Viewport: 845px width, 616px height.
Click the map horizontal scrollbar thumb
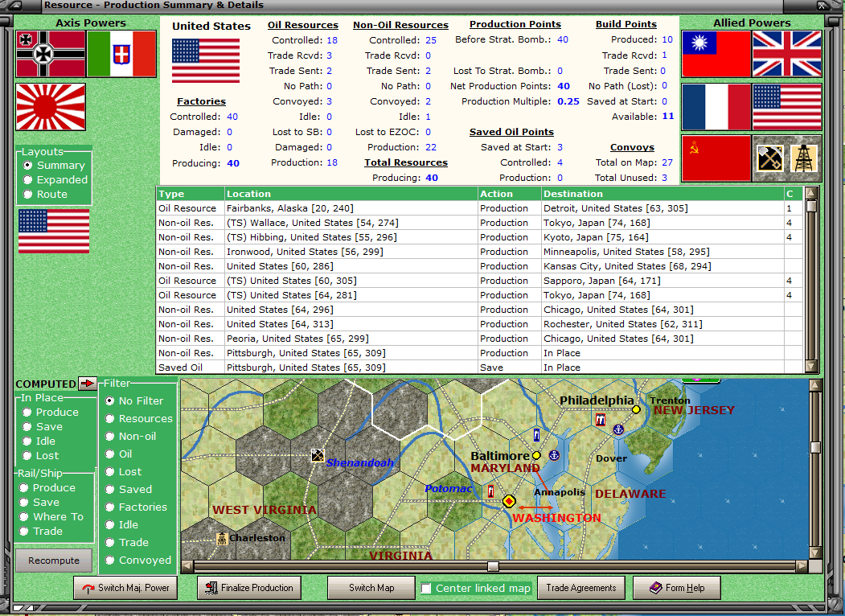tap(493, 566)
